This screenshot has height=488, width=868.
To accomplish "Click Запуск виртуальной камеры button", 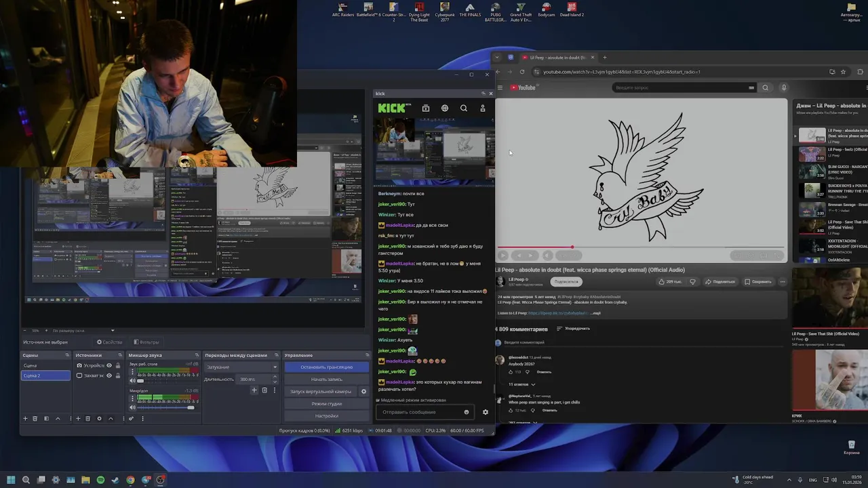I will pos(321,391).
